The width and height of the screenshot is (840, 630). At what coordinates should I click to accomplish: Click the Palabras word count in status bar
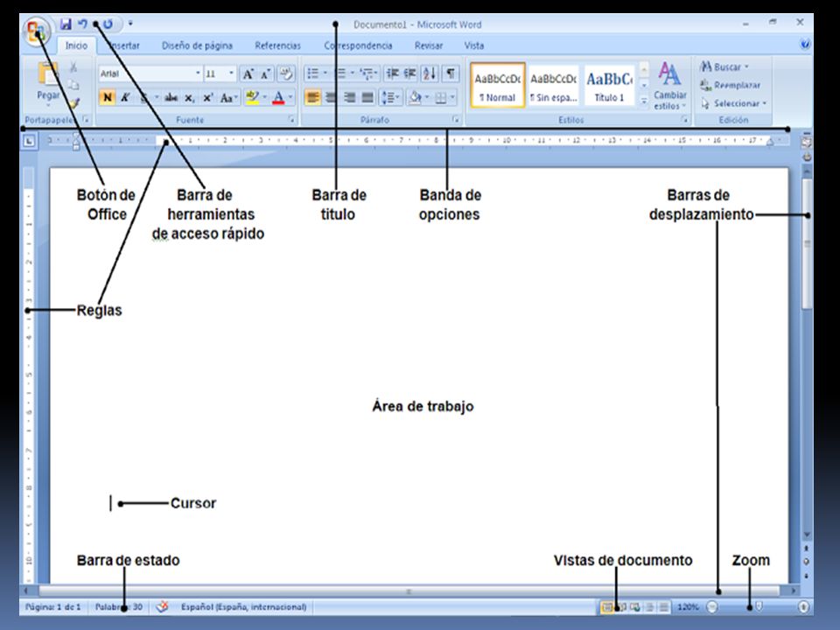point(119,607)
